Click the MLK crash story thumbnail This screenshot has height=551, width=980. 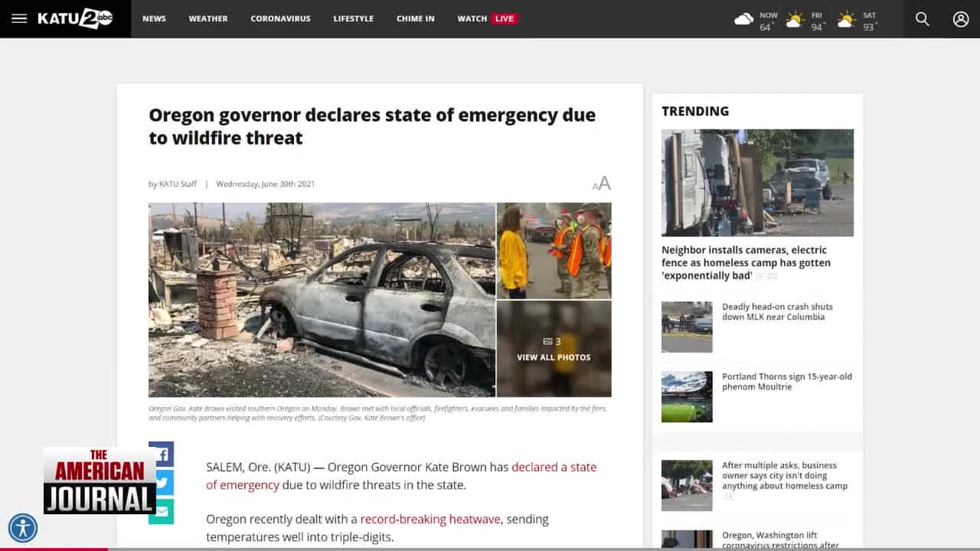[x=687, y=327]
